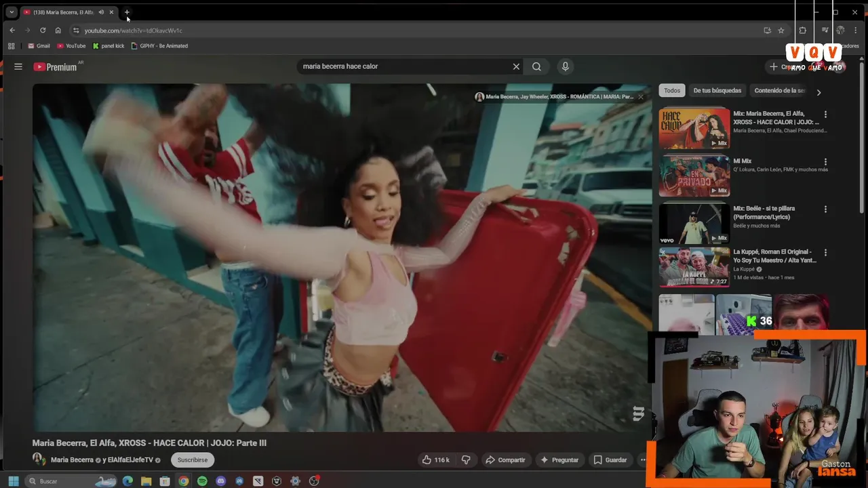
Task: Select De tus búsquedas chip
Action: click(x=717, y=91)
